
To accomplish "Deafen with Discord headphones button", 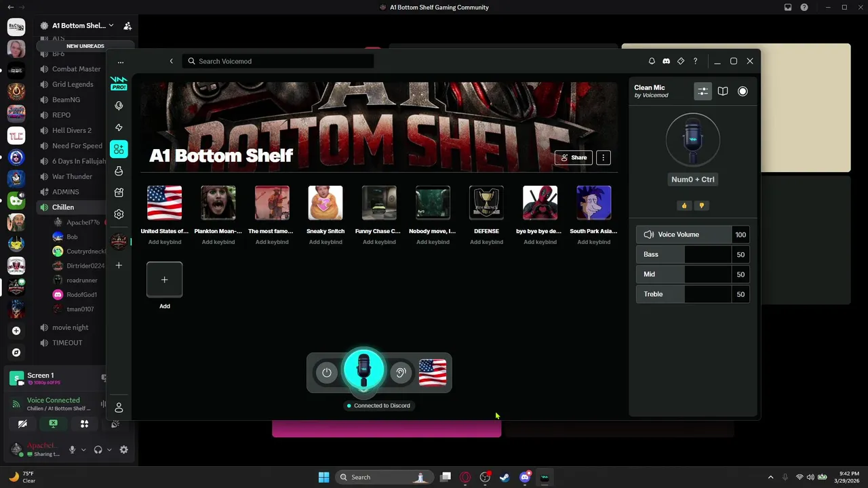I will [98, 449].
